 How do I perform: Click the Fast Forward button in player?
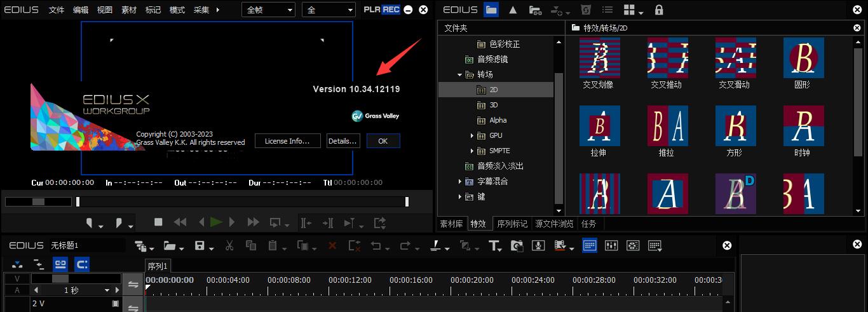253,222
